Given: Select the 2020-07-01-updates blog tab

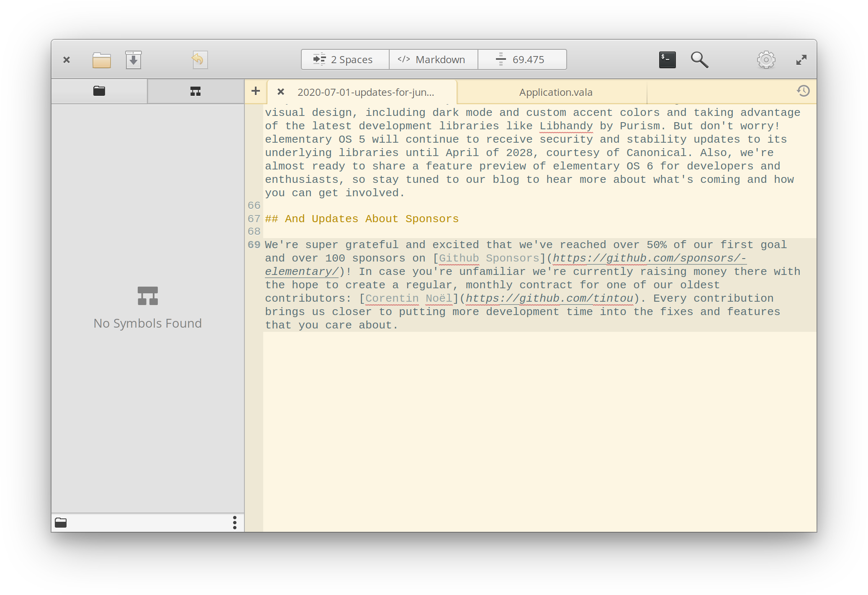Looking at the screenshot, I should click(x=365, y=92).
